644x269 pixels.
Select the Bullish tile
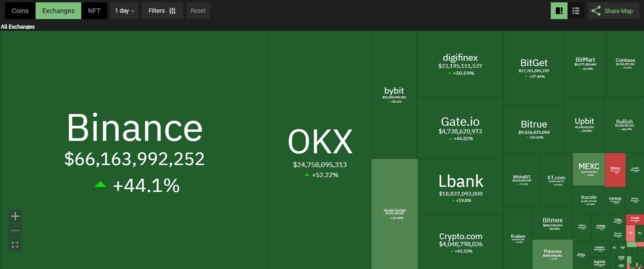624,125
